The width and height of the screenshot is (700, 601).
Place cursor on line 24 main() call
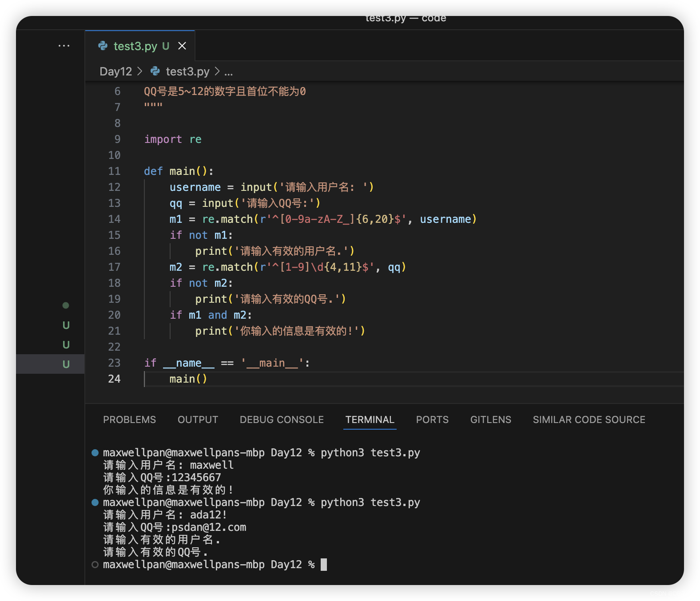coord(188,379)
